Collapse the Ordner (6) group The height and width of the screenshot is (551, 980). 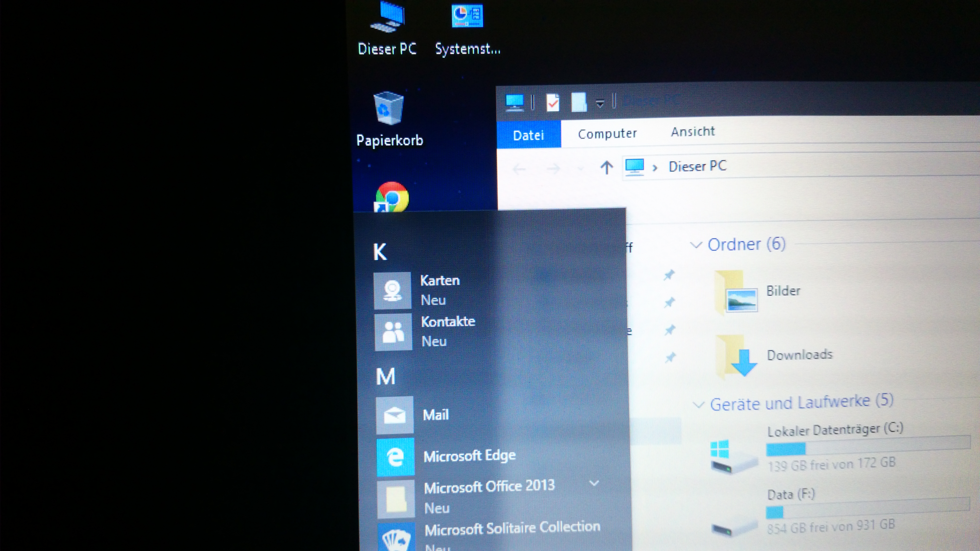(696, 245)
